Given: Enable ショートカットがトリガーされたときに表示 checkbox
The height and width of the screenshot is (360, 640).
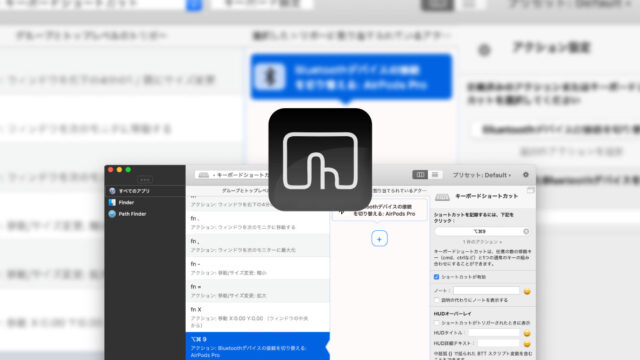Looking at the screenshot, I should [436, 323].
